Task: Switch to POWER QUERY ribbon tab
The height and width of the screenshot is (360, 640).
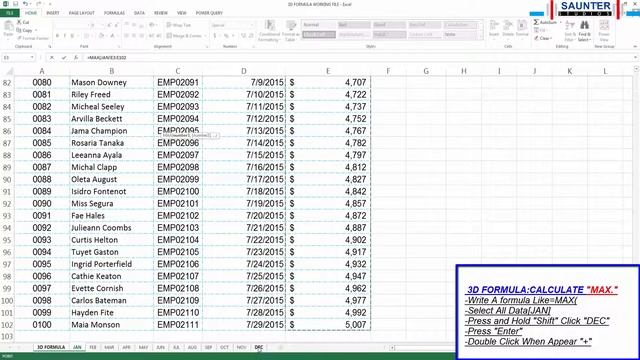Action: point(209,13)
